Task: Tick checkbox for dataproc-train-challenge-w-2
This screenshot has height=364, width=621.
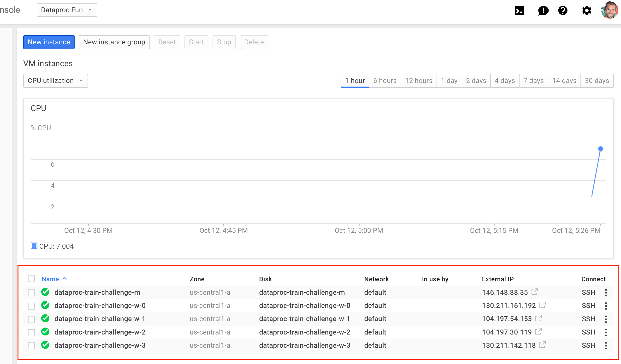Action: pos(31,333)
